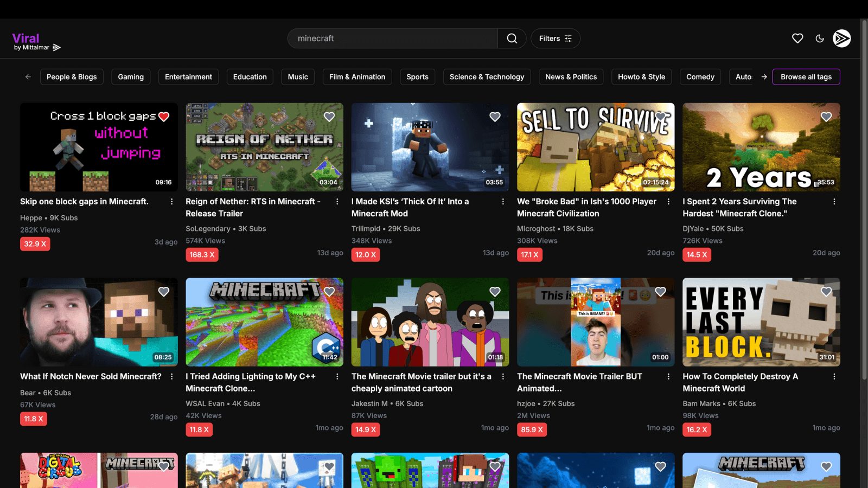
Task: Favorite the C++ Minecraft Clone video
Action: pos(329,292)
